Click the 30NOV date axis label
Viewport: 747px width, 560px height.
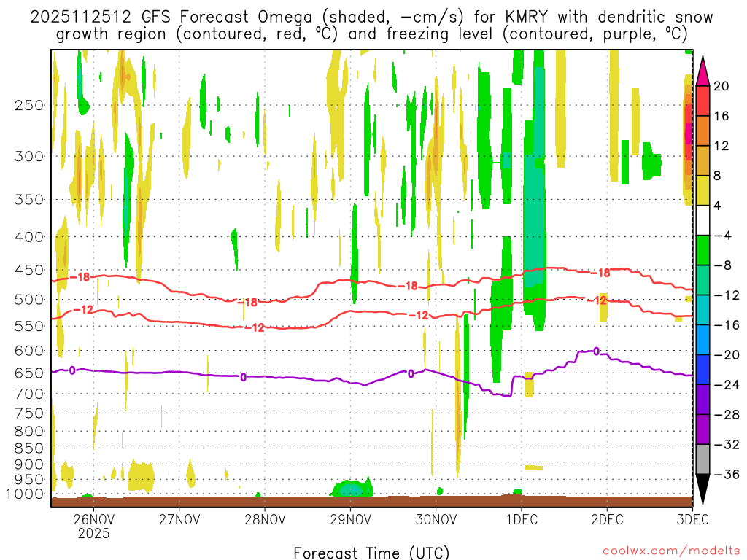(436, 519)
